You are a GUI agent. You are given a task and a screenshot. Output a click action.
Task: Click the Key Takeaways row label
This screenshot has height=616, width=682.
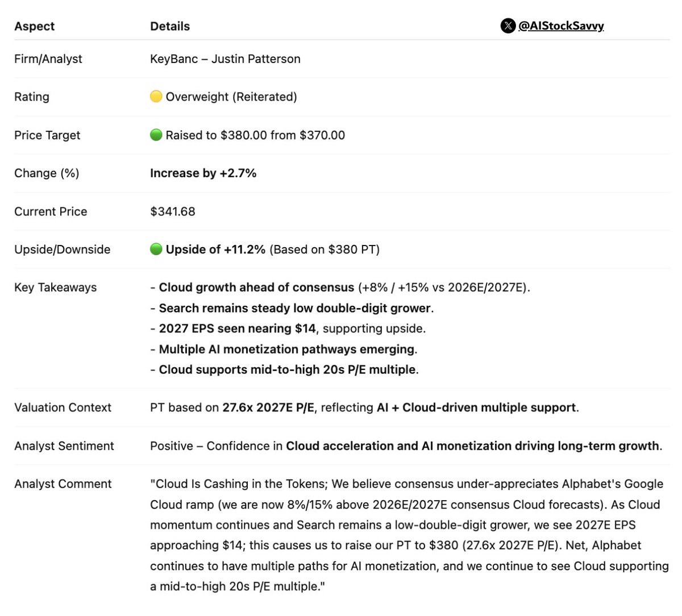coord(56,288)
